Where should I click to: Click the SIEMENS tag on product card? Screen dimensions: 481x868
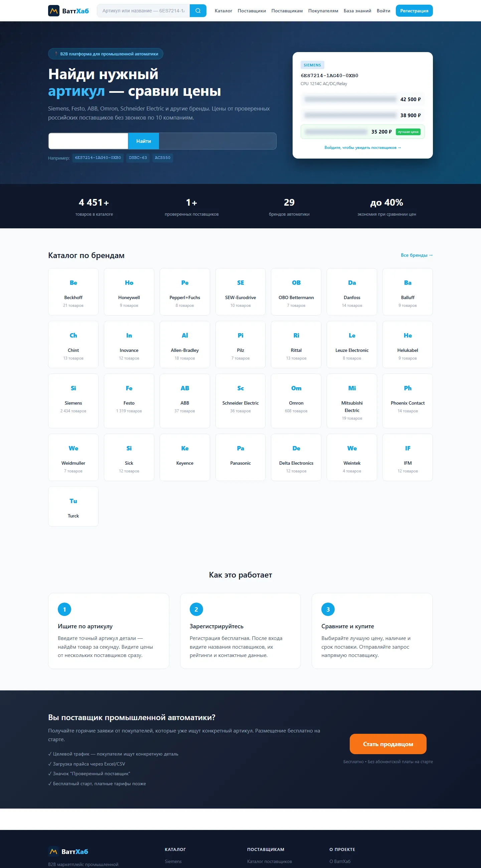[312, 65]
